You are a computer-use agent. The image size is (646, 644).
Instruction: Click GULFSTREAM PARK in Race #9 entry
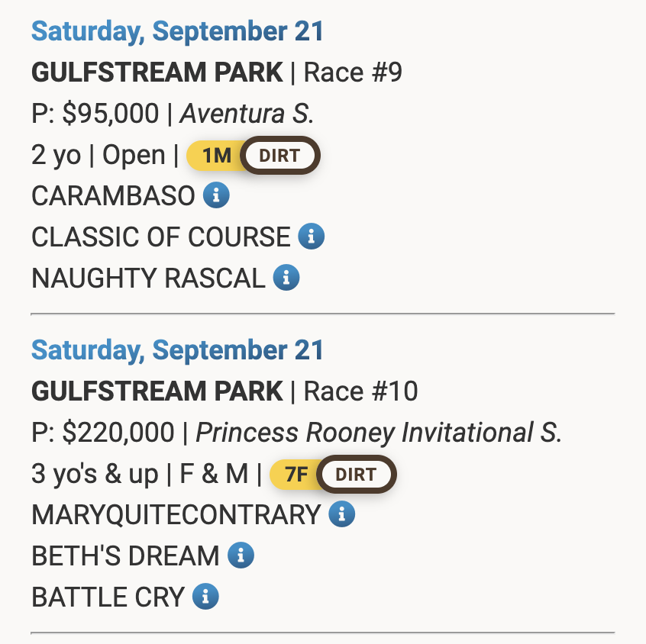pos(157,73)
